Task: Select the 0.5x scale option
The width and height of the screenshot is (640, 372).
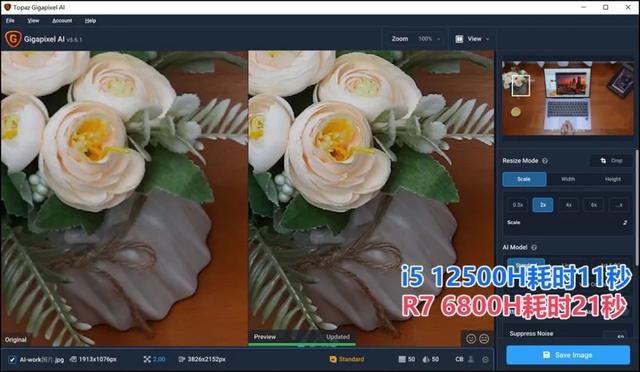Action: (518, 205)
